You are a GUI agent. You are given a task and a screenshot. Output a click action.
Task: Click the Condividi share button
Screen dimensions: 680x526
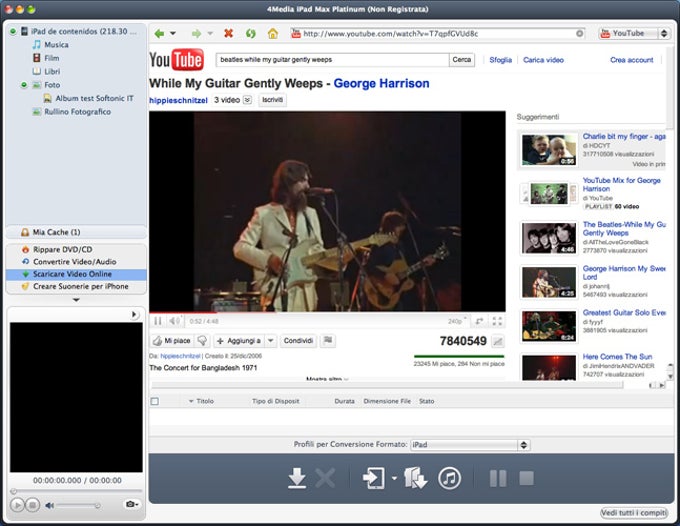tap(298, 341)
